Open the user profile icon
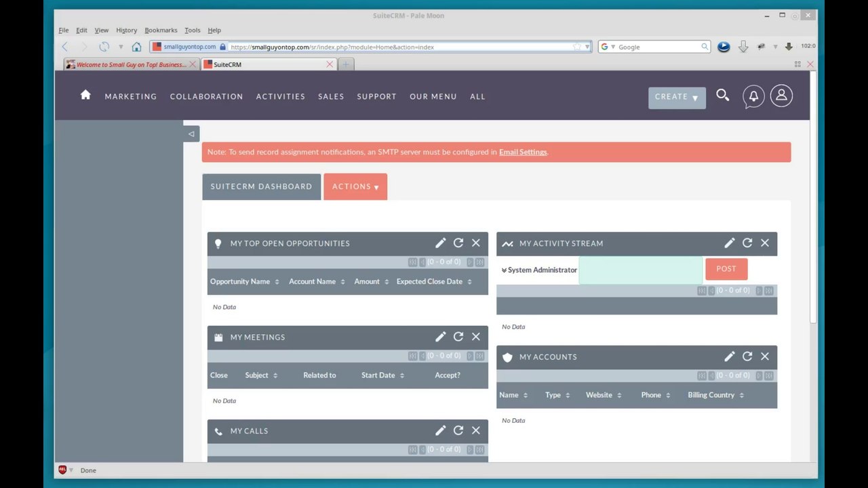This screenshot has width=868, height=488. tap(781, 96)
